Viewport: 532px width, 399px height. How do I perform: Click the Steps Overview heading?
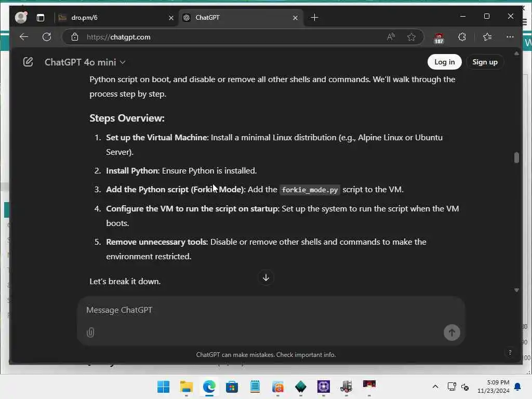pyautogui.click(x=127, y=118)
